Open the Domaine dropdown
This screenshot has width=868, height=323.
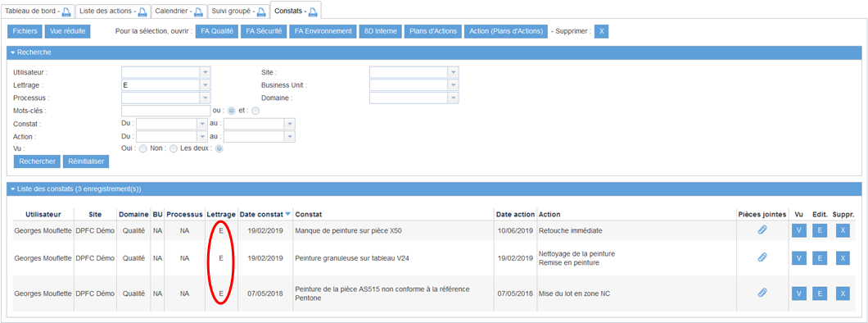454,98
